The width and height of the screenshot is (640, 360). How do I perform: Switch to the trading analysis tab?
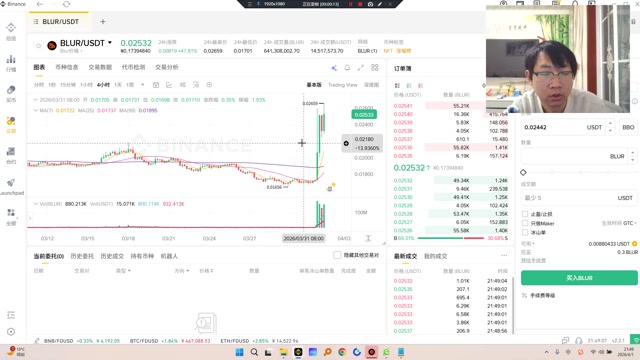click(167, 67)
